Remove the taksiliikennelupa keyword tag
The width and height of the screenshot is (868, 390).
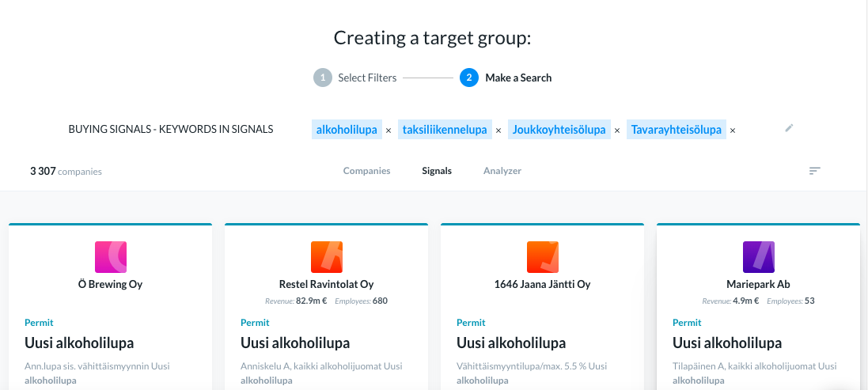[498, 130]
